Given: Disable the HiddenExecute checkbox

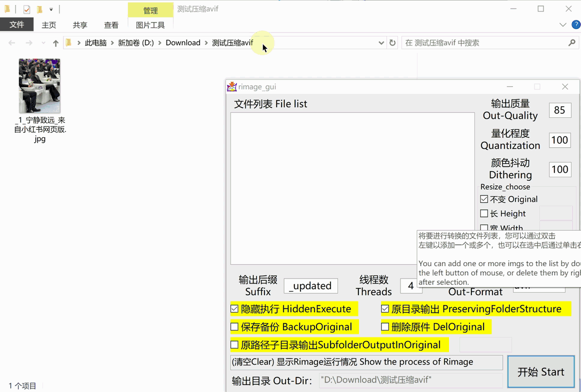Looking at the screenshot, I should point(234,309).
